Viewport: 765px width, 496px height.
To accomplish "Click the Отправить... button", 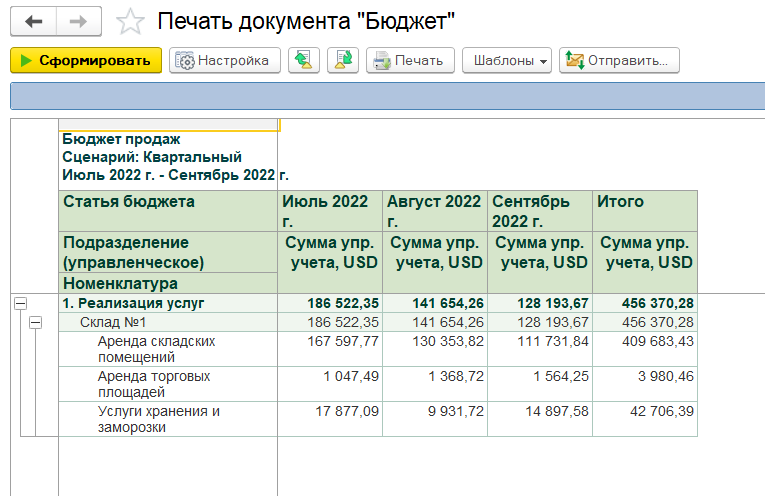I will click(619, 60).
